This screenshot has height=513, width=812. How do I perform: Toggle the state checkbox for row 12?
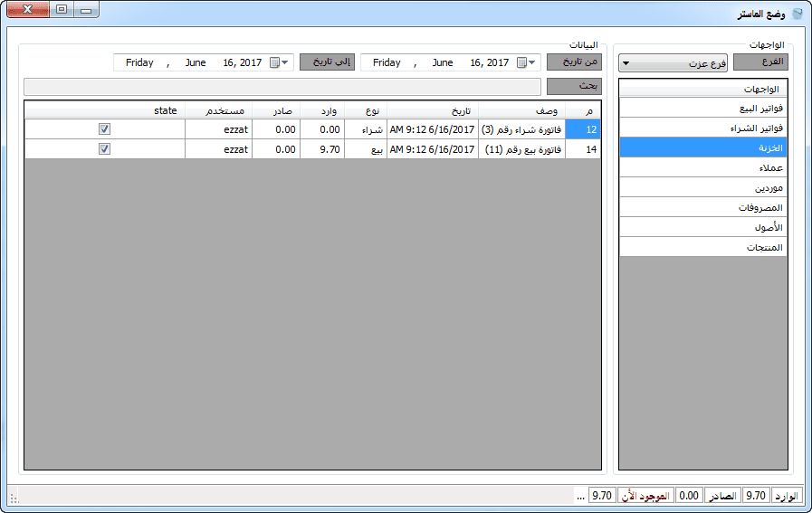coord(105,129)
